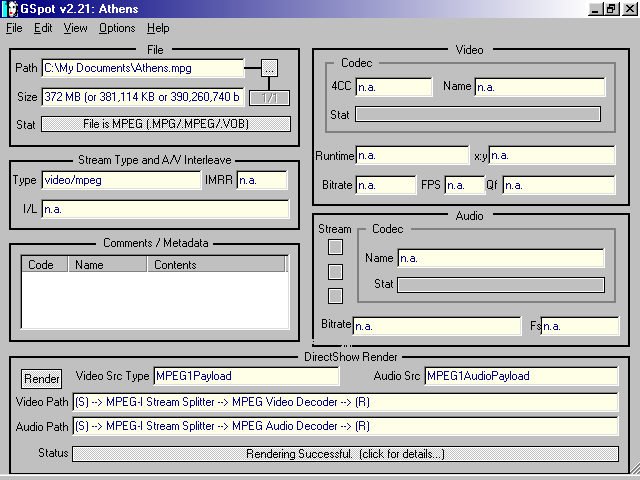Click the IMRR field
Image resolution: width=640 pixels, height=480 pixels.
(x=262, y=180)
